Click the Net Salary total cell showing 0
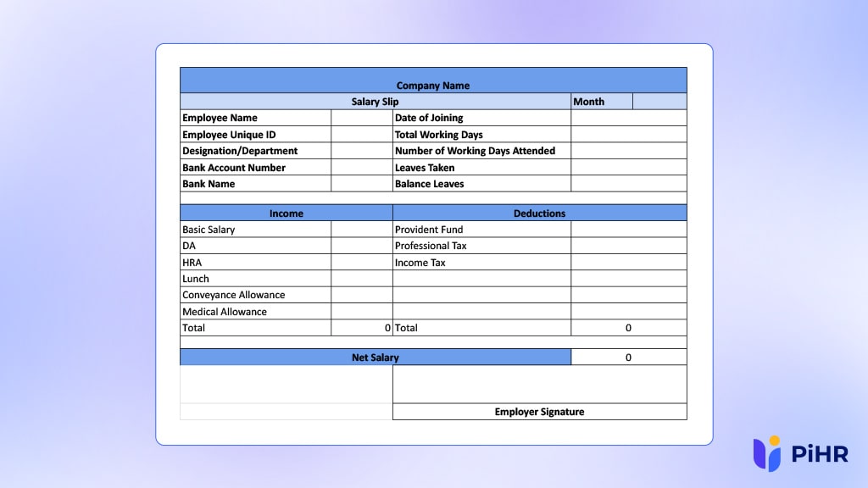Screen dimensions: 868x488 [x=629, y=357]
